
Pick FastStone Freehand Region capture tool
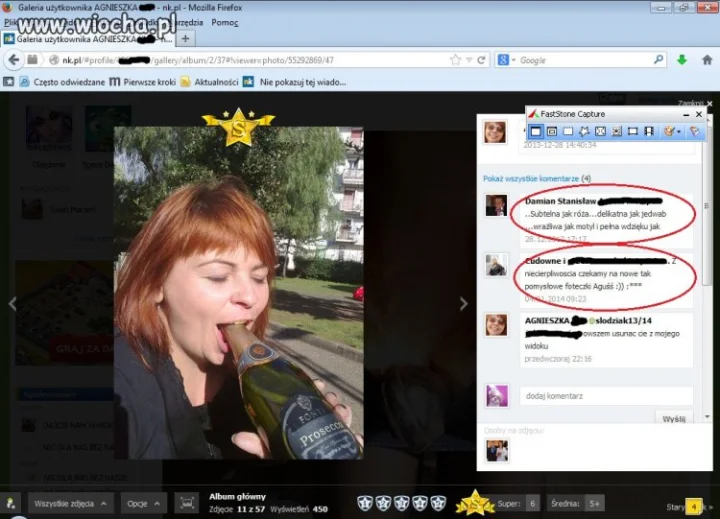(584, 131)
